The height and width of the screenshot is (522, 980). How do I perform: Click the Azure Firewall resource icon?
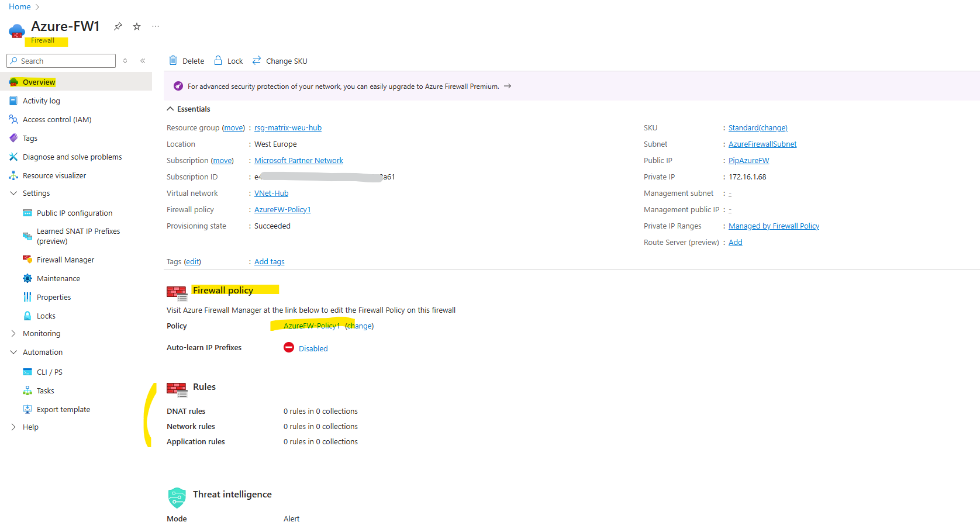coord(17,30)
